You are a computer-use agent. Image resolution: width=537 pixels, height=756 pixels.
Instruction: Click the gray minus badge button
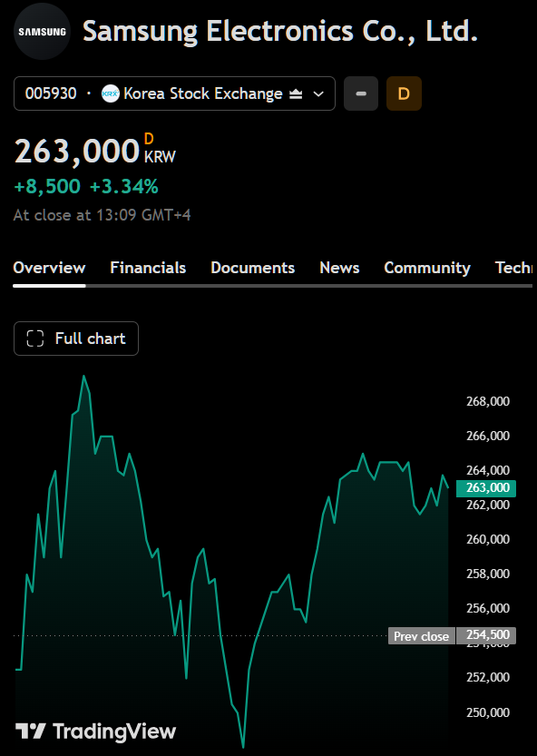(x=361, y=93)
